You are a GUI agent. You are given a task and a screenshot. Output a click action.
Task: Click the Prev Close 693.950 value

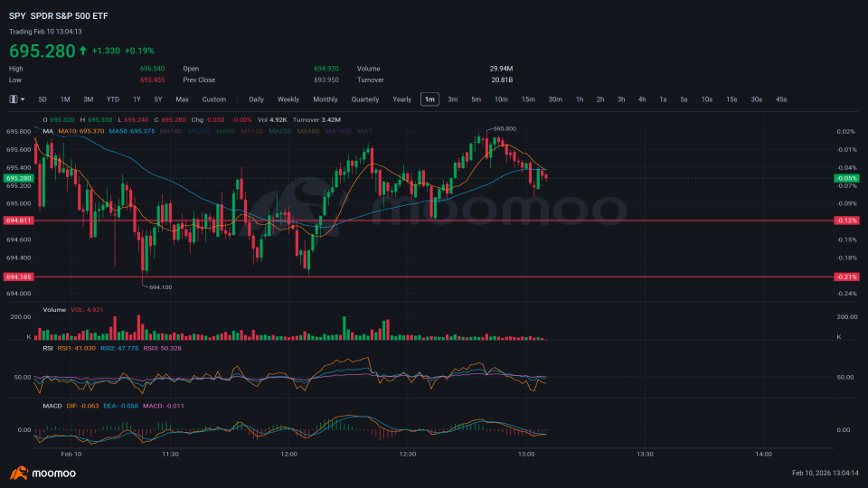pyautogui.click(x=326, y=80)
